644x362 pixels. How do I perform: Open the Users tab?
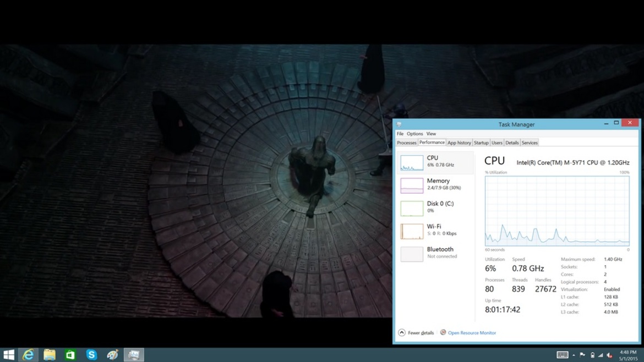click(497, 143)
